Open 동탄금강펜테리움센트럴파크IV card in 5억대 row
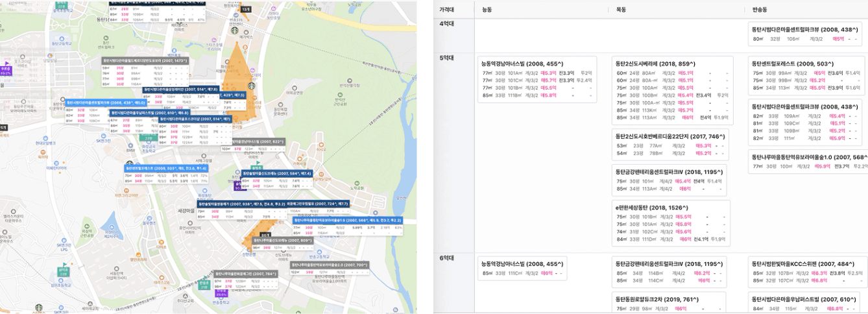 click(669, 180)
